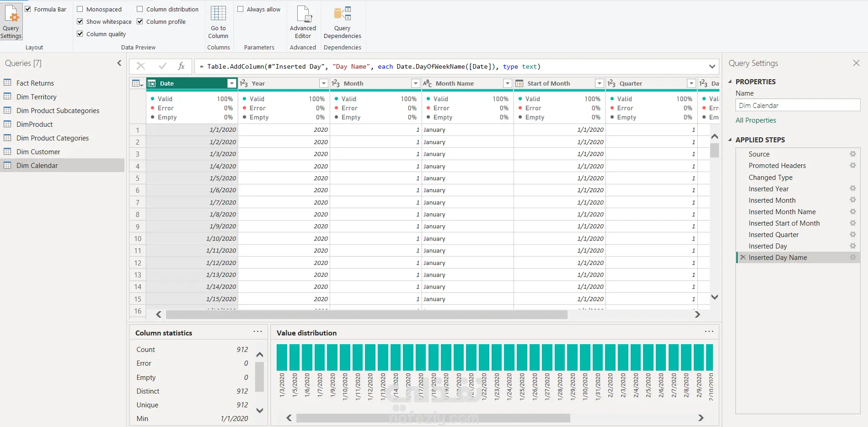Open Query Dependencies view
The width and height of the screenshot is (868, 427).
tap(342, 22)
